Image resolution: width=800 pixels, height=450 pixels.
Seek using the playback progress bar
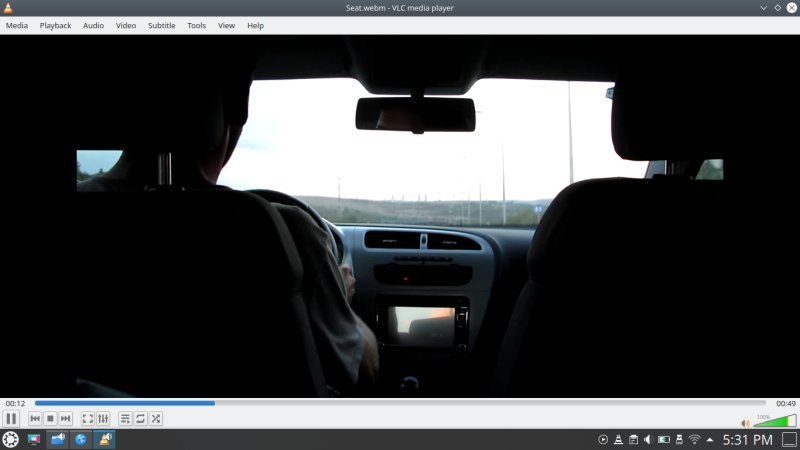coord(401,403)
